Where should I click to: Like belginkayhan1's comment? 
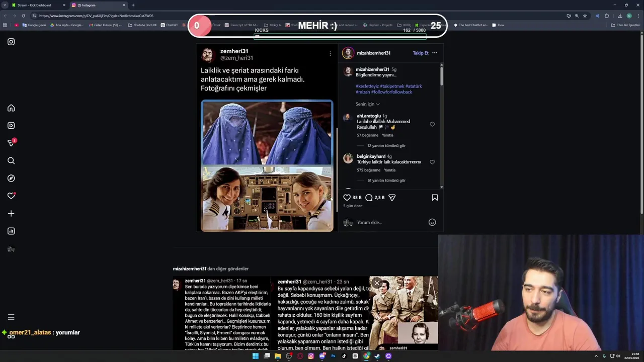pyautogui.click(x=432, y=162)
